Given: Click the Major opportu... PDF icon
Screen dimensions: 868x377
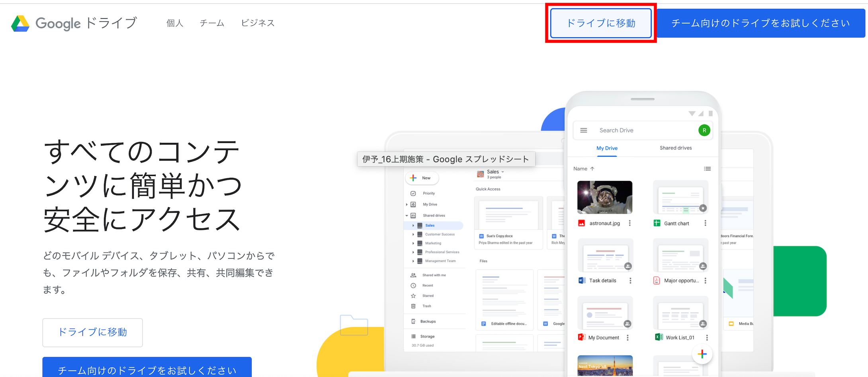Looking at the screenshot, I should [657, 280].
